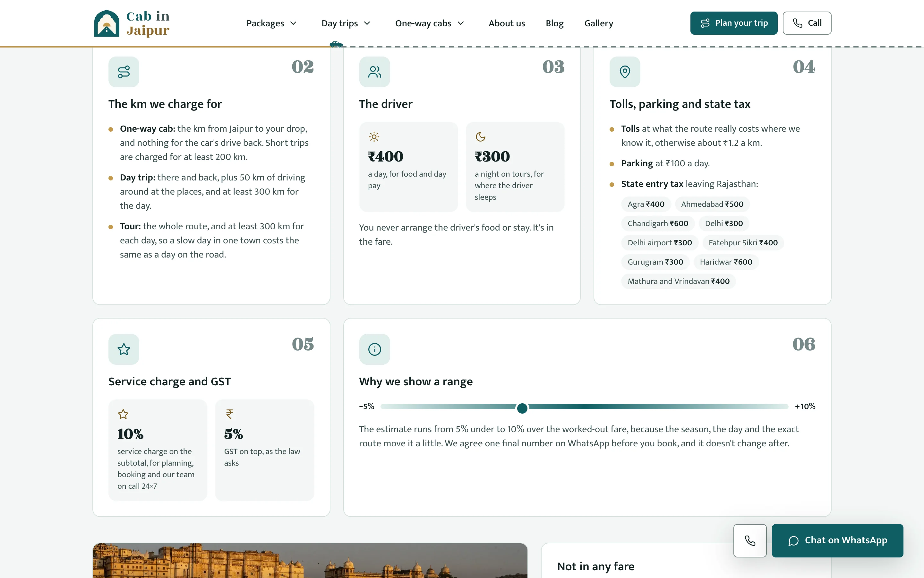
Task: Click the floating phone call icon button
Action: (750, 540)
